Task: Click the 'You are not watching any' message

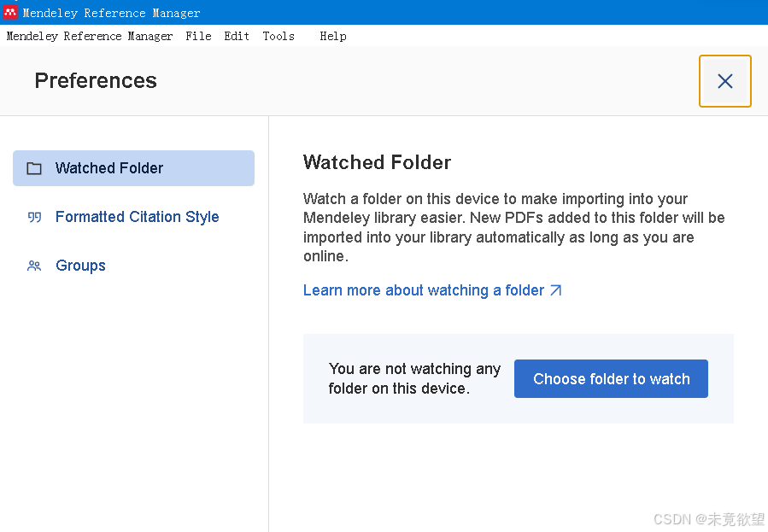Action: (x=414, y=378)
